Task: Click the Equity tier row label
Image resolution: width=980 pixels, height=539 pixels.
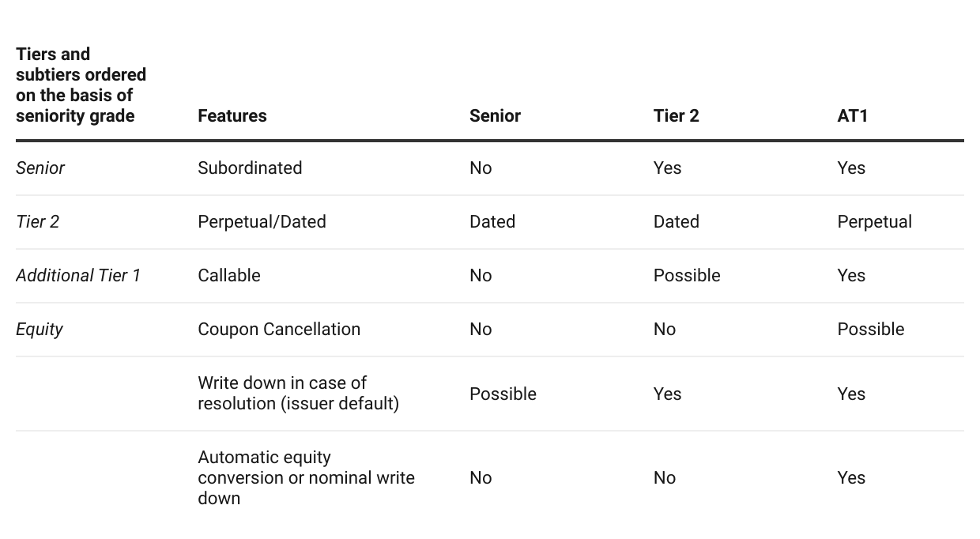Action: point(40,330)
